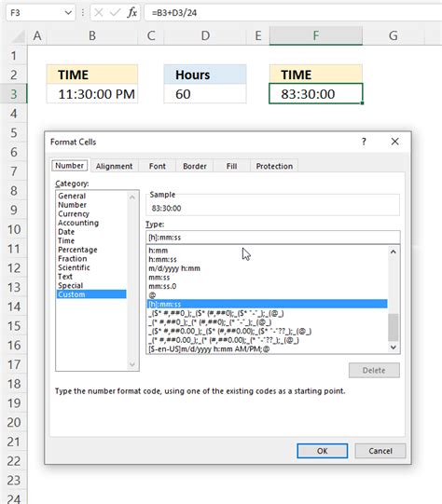Click the Category list scroll up arrow

pos(132,198)
